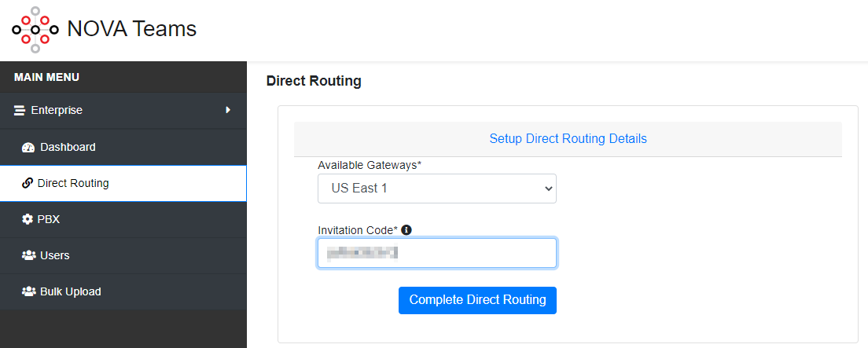Click the PBX gear icon

point(28,220)
